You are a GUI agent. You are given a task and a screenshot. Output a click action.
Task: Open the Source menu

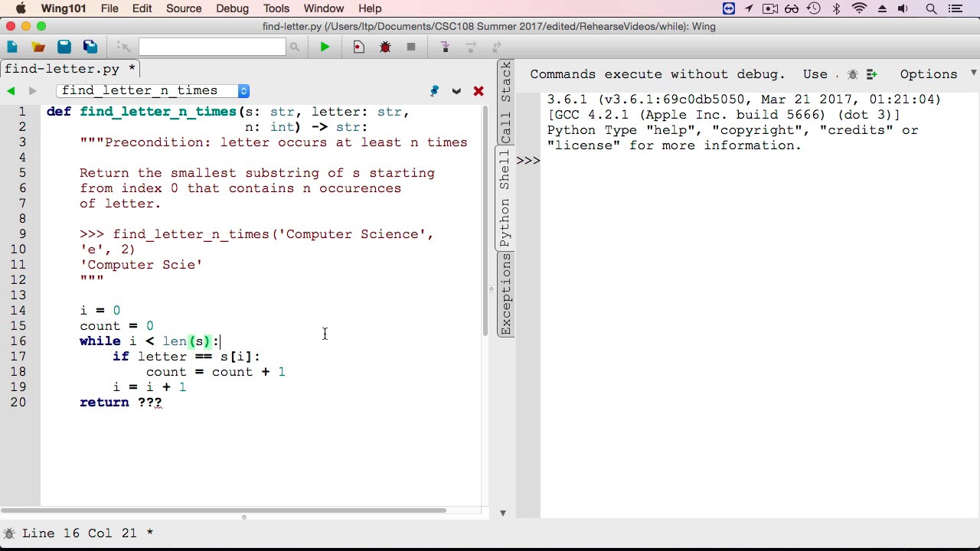click(184, 8)
